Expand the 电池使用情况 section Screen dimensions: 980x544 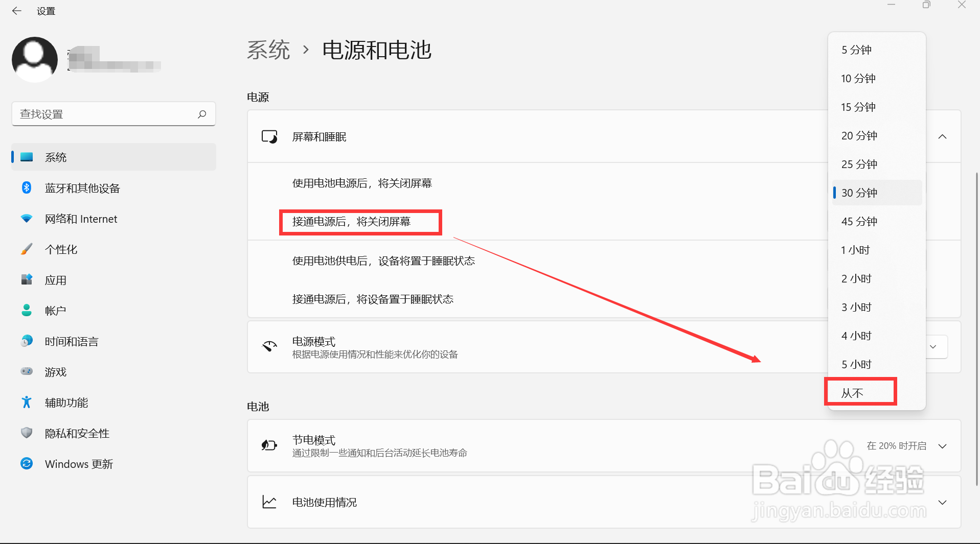(x=942, y=502)
